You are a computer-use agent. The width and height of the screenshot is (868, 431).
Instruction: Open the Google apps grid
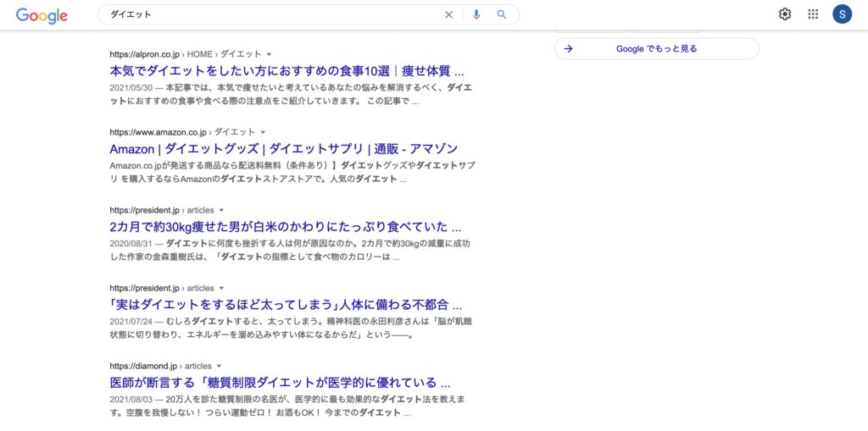(813, 14)
